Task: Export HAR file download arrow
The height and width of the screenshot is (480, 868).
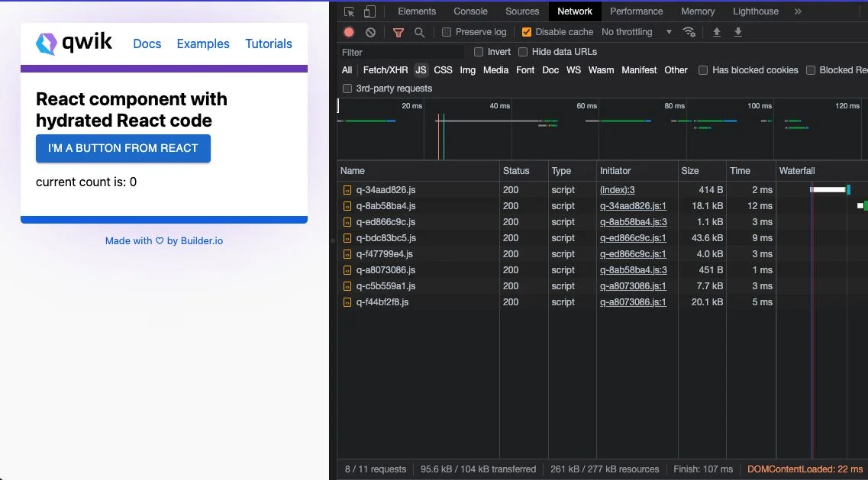Action: coord(738,32)
